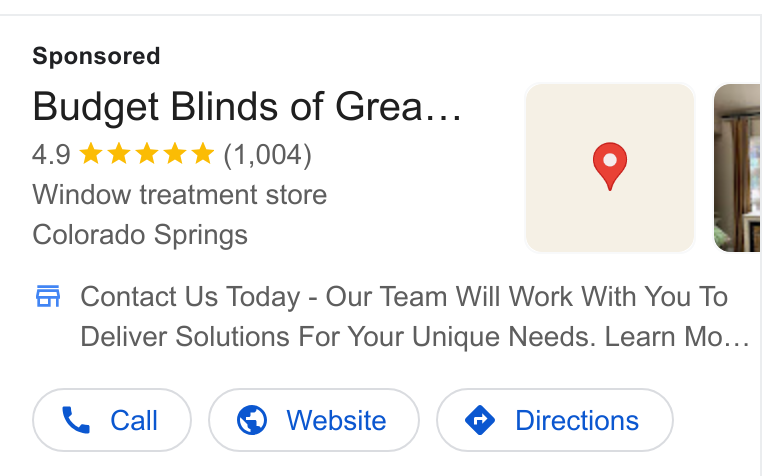
Task: Open the Contact Us Today ad description
Action: pos(415,317)
